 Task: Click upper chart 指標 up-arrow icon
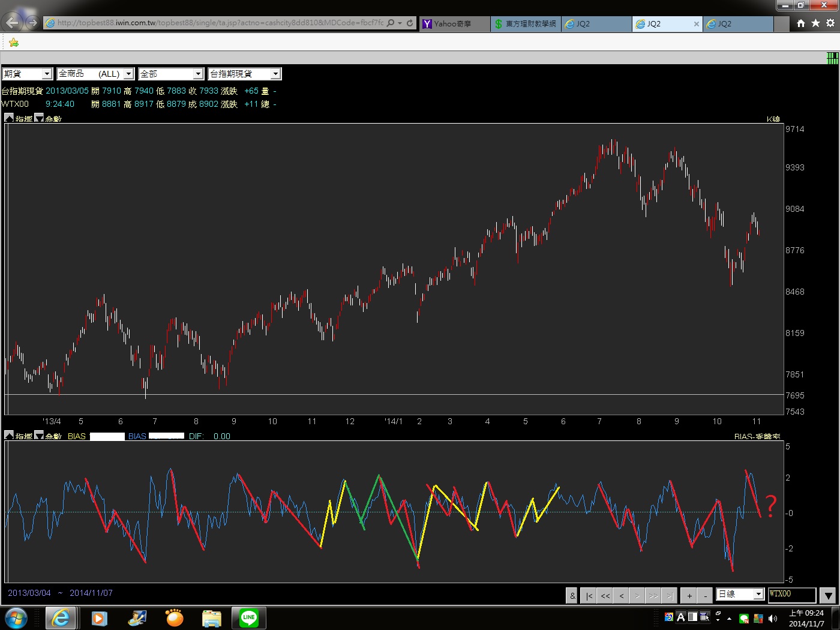click(x=9, y=118)
